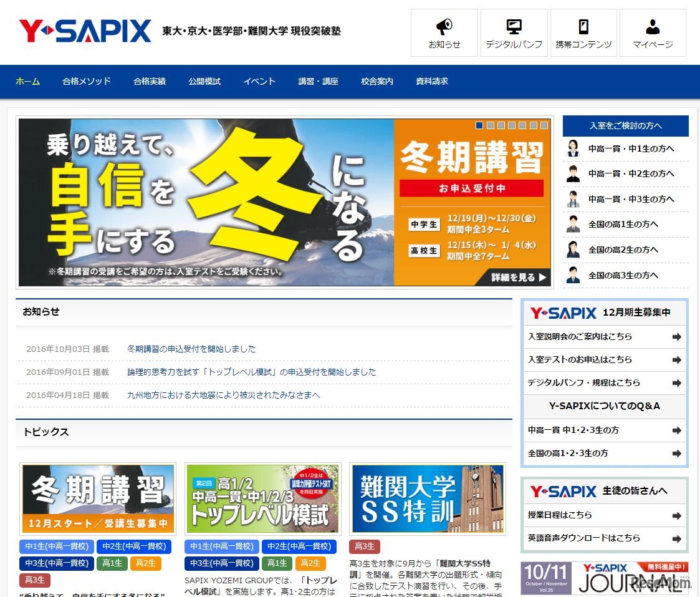Click arrow next to 英語音声ダウンロードはこちら
Screen dimensions: 700x597
677,539
